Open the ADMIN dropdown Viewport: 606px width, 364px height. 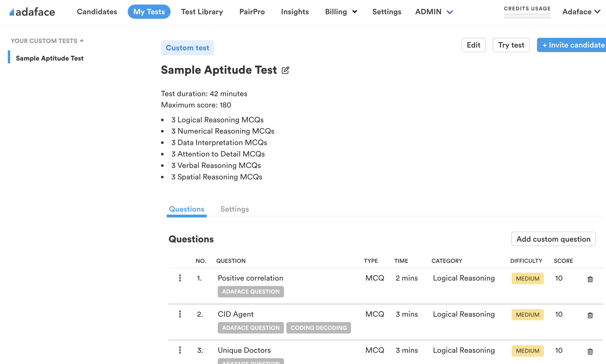click(434, 12)
